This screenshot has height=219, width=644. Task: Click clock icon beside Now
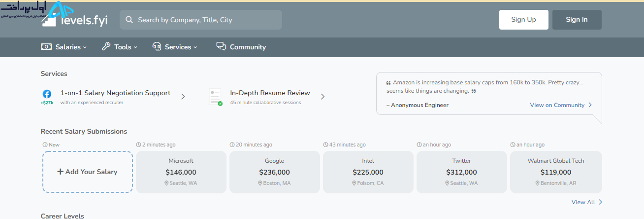coord(45,145)
